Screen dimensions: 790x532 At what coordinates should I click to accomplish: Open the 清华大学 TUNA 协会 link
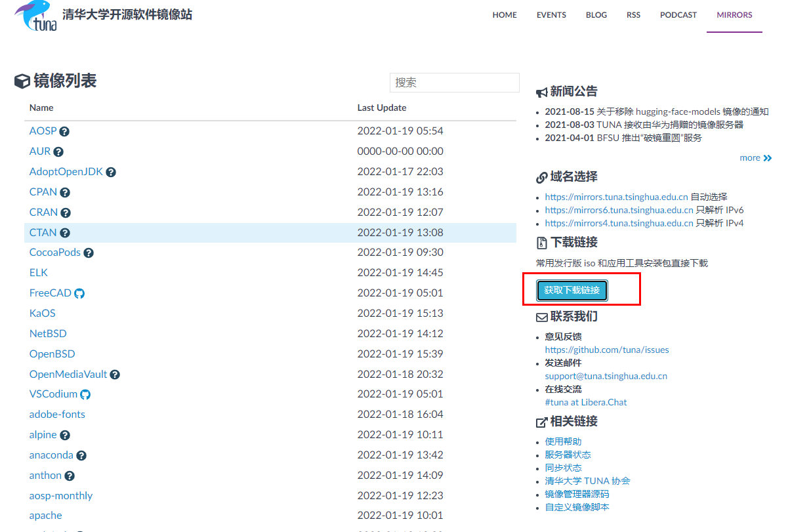(588, 481)
